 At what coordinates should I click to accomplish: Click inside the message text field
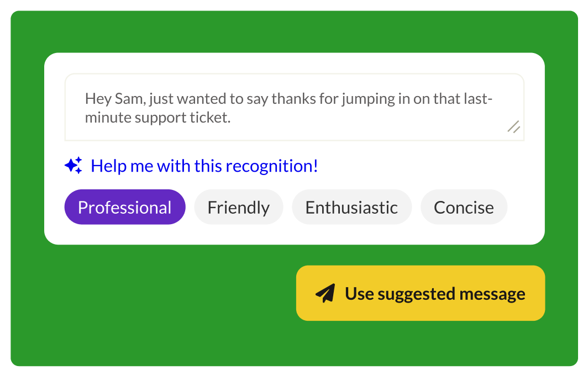(295, 108)
